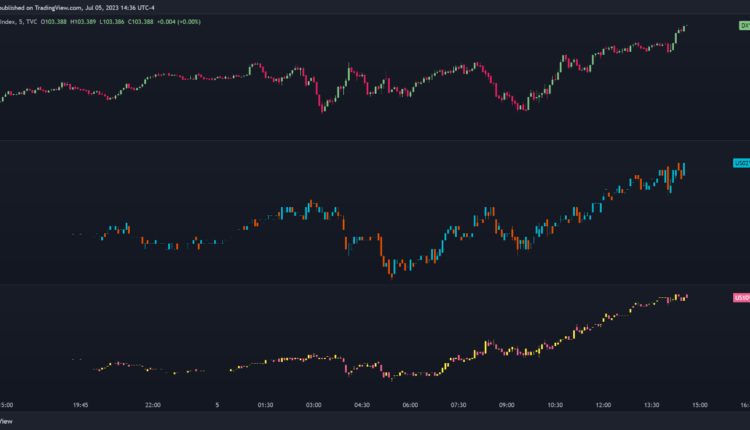
Task: Click the green DXY price label
Action: click(743, 26)
